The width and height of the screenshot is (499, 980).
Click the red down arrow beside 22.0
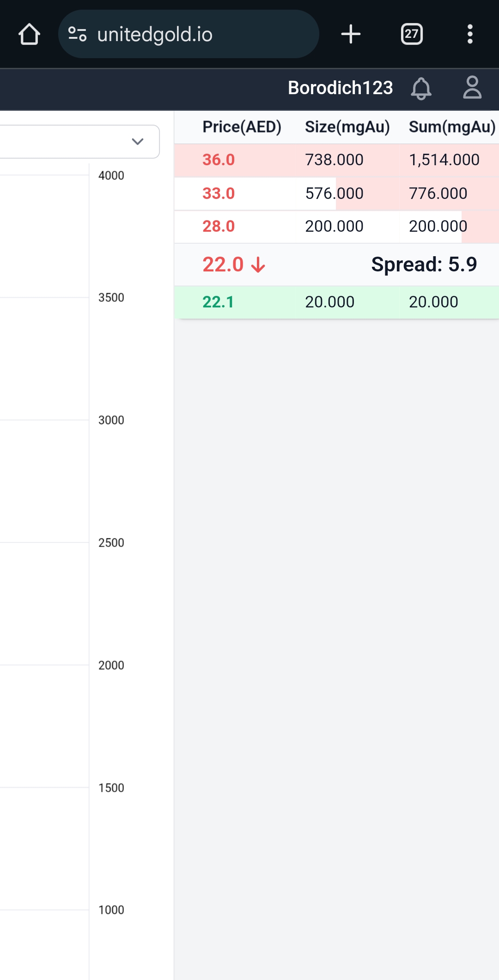point(258,265)
